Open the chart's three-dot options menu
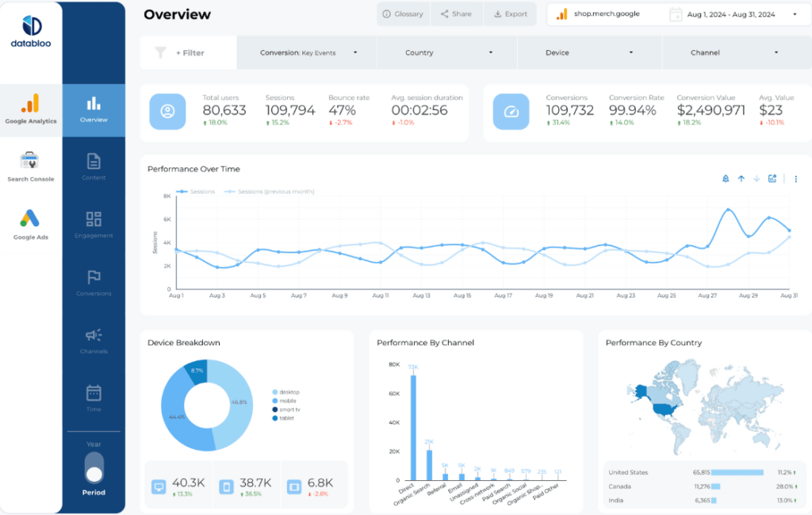 (x=795, y=179)
